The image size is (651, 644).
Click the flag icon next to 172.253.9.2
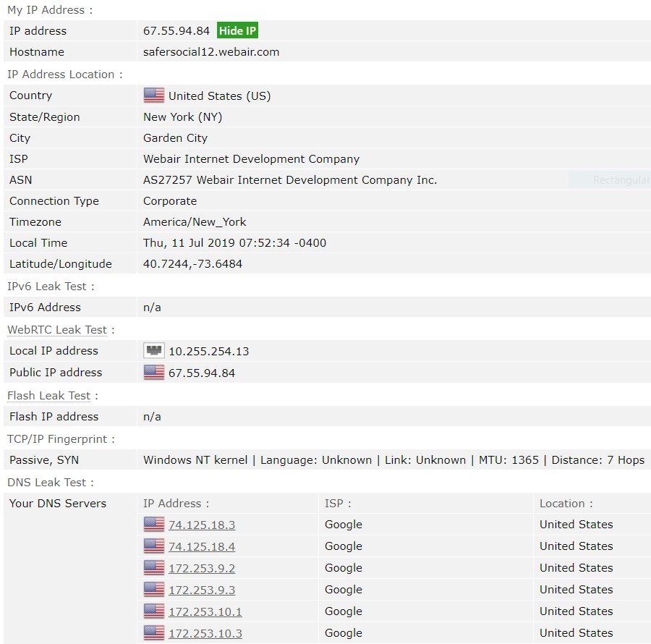pos(154,567)
